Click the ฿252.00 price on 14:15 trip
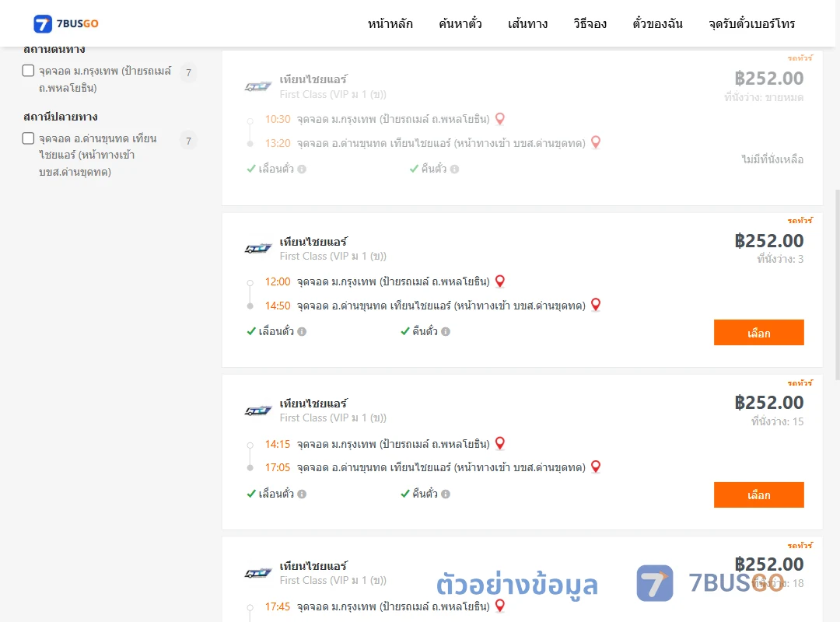The image size is (840, 622). (768, 403)
